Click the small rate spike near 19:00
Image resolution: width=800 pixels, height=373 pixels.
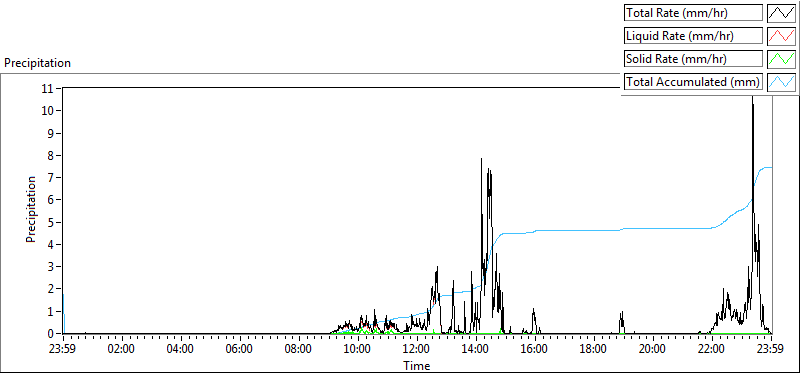click(622, 321)
